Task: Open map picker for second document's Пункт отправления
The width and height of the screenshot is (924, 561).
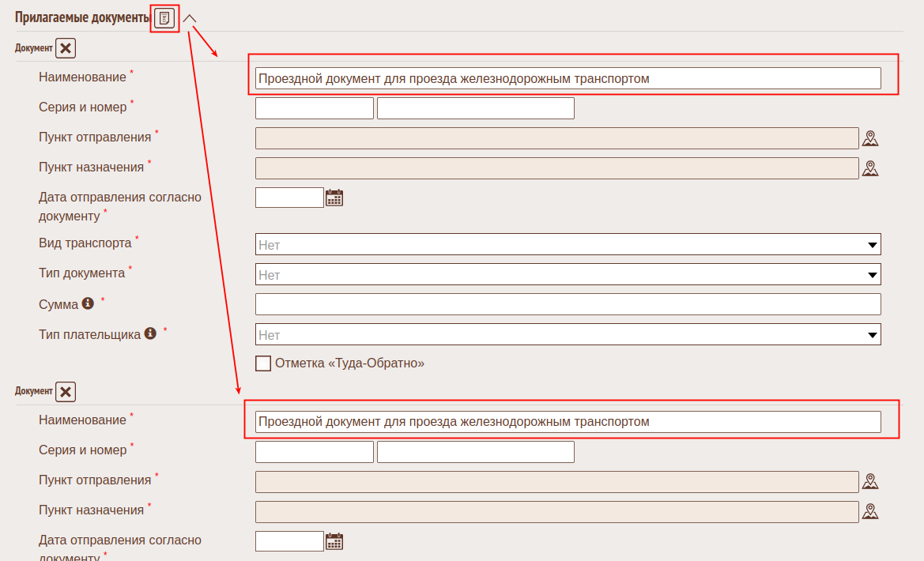Action: tap(870, 481)
